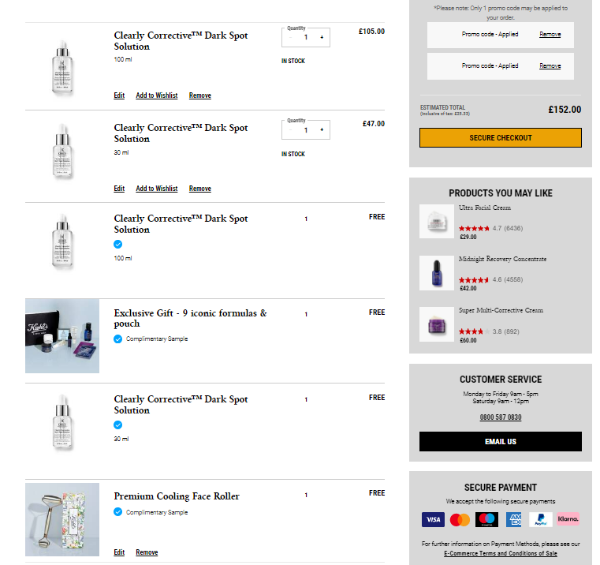This screenshot has width=600, height=565.
Task: Call customer service number 0800 587 0830
Action: (x=500, y=417)
